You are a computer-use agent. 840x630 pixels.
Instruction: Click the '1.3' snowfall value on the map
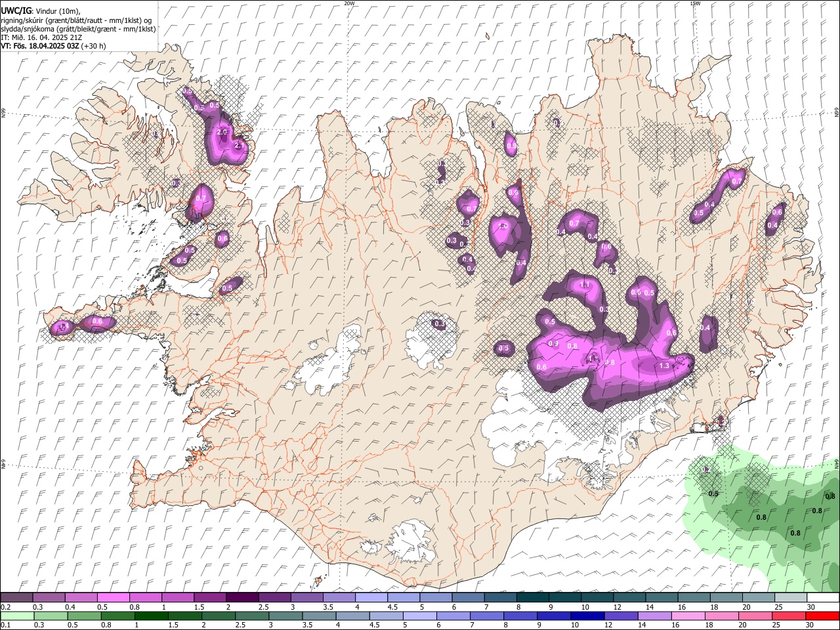click(664, 366)
